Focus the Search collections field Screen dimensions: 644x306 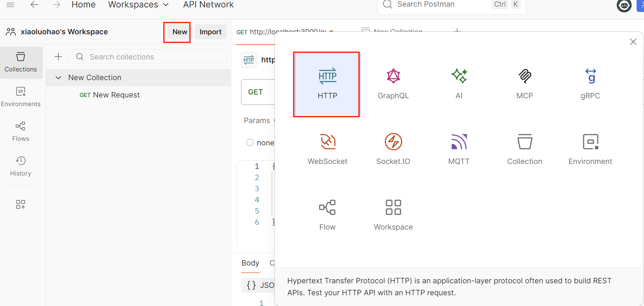[147, 57]
